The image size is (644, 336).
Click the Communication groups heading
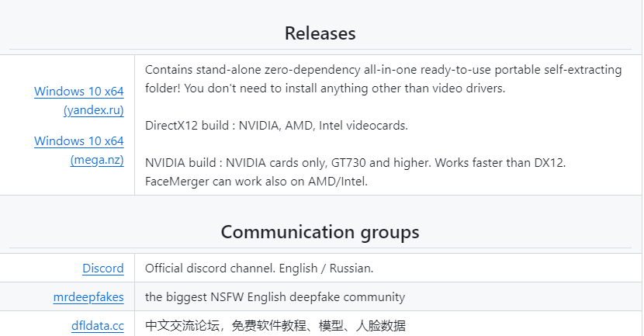320,232
